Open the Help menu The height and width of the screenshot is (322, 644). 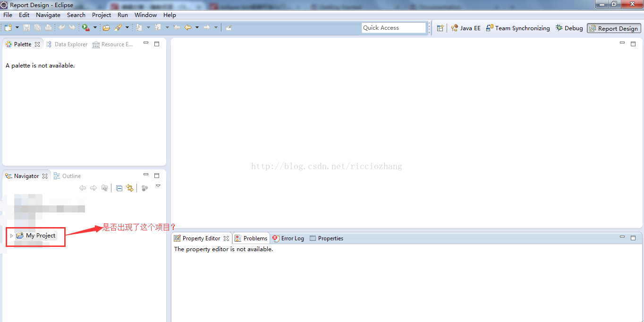click(169, 15)
